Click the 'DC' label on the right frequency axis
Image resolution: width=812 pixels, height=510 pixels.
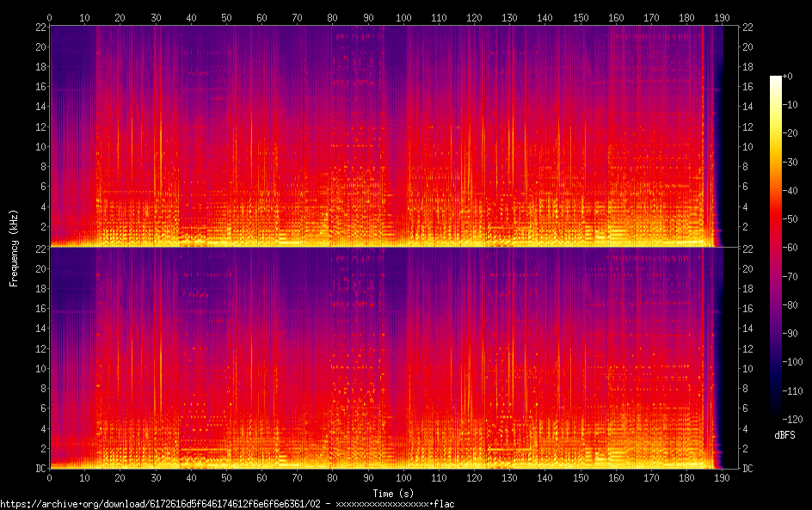pyautogui.click(x=748, y=468)
